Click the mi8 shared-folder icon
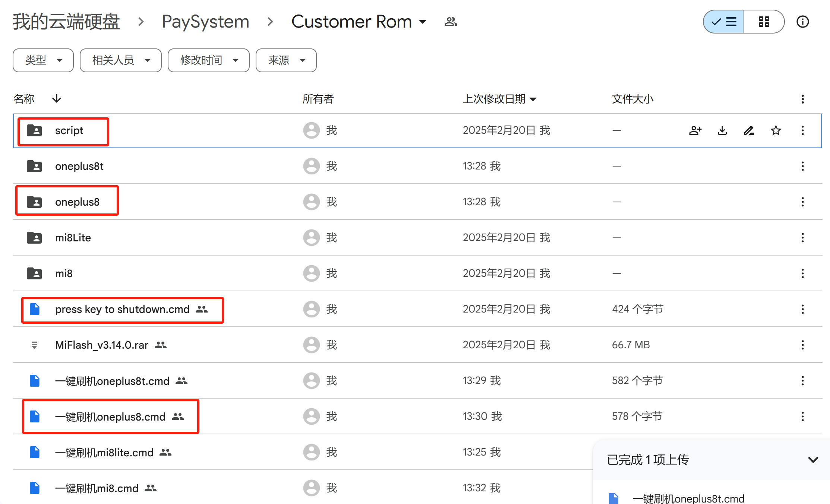This screenshot has width=830, height=504. (34, 273)
